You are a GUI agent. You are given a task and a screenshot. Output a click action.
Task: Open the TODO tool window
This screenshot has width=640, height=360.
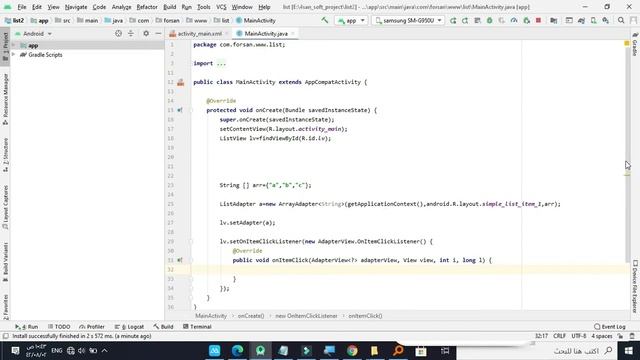[59, 327]
